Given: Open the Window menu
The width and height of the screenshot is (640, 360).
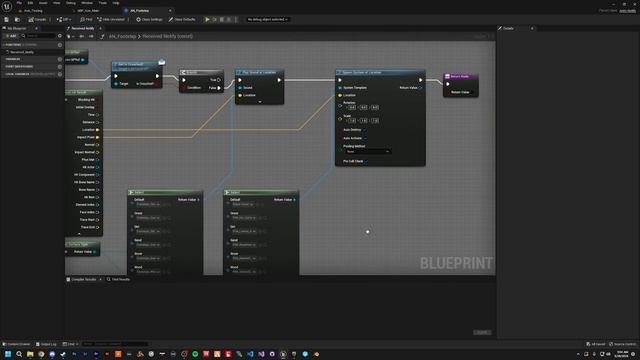Looking at the screenshot, I should pos(87,3).
